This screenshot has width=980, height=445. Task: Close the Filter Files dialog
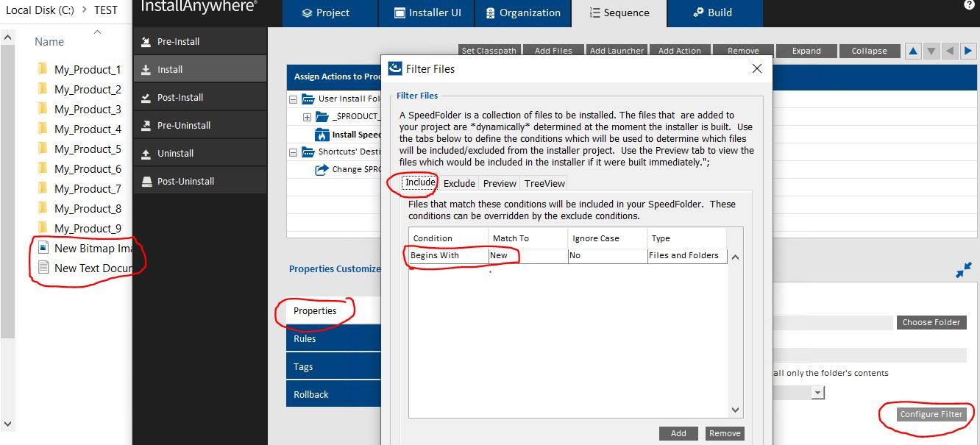pyautogui.click(x=756, y=68)
